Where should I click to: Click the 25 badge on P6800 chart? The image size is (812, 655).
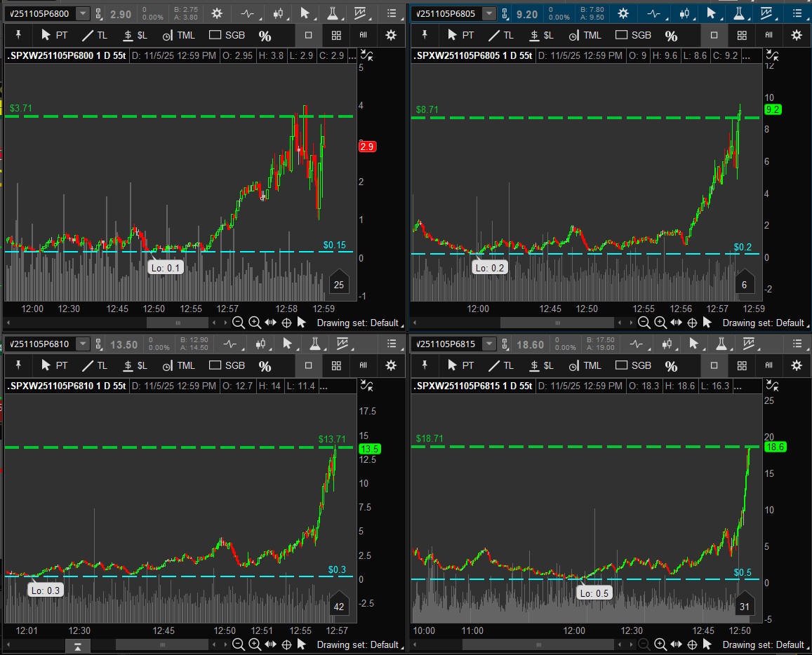tap(338, 285)
